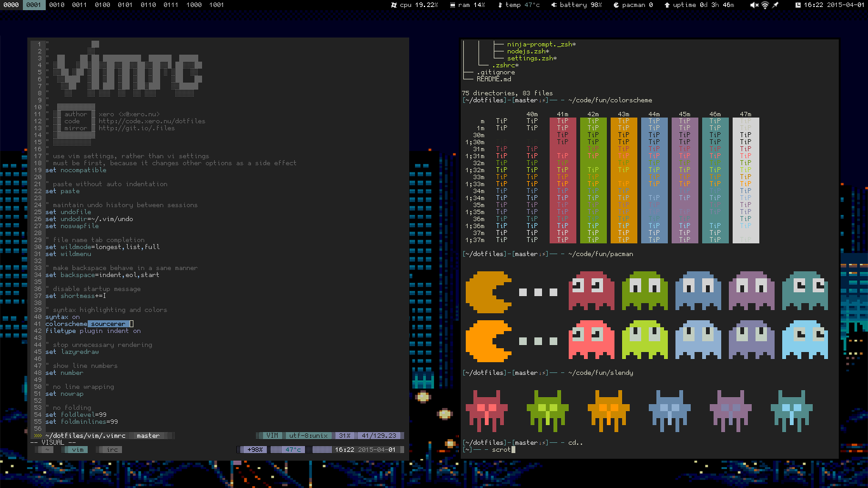Click the orange space invader sprite
The height and width of the screenshot is (488, 868).
[609, 410]
